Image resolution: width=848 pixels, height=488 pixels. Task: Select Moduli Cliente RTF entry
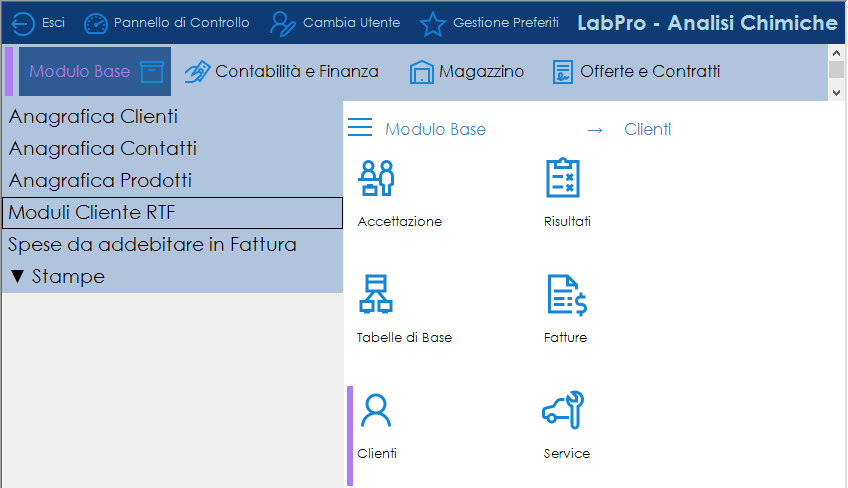pos(173,213)
